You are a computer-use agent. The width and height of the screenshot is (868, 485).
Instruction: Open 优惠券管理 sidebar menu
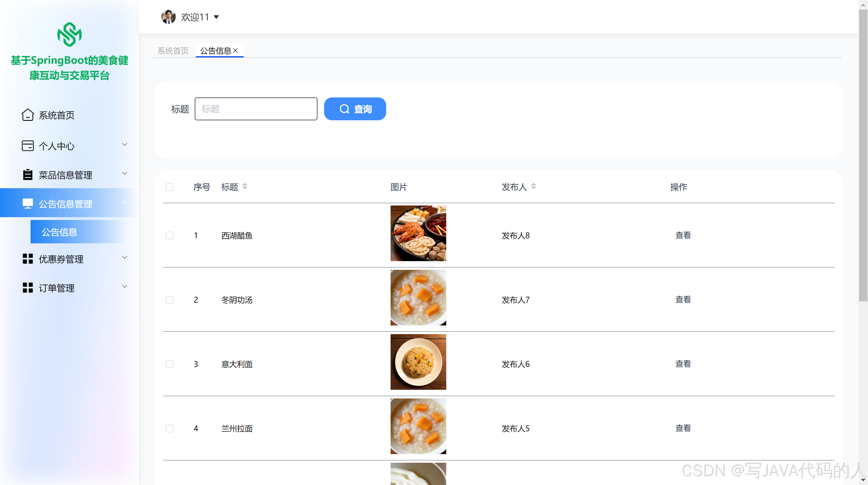tap(70, 259)
